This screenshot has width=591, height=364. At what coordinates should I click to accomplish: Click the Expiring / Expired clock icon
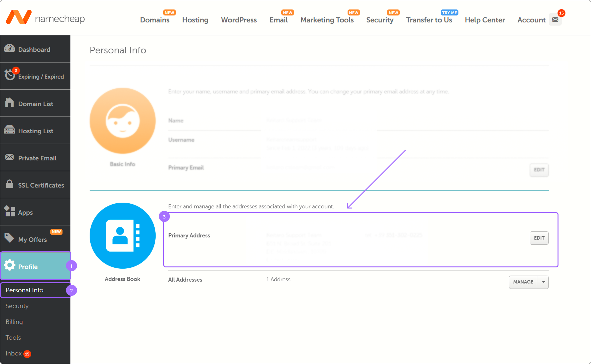click(x=10, y=75)
